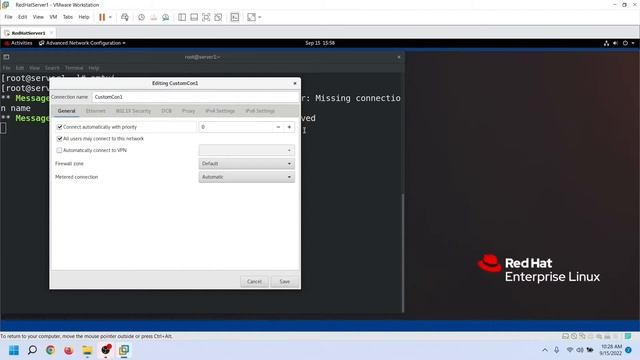
Task: Click Cancel in Editing CustomCon1 dialog
Action: click(254, 282)
